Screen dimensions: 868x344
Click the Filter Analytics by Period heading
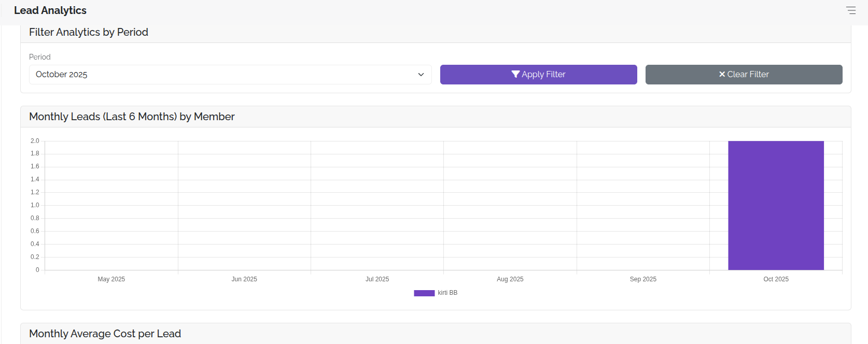[89, 32]
